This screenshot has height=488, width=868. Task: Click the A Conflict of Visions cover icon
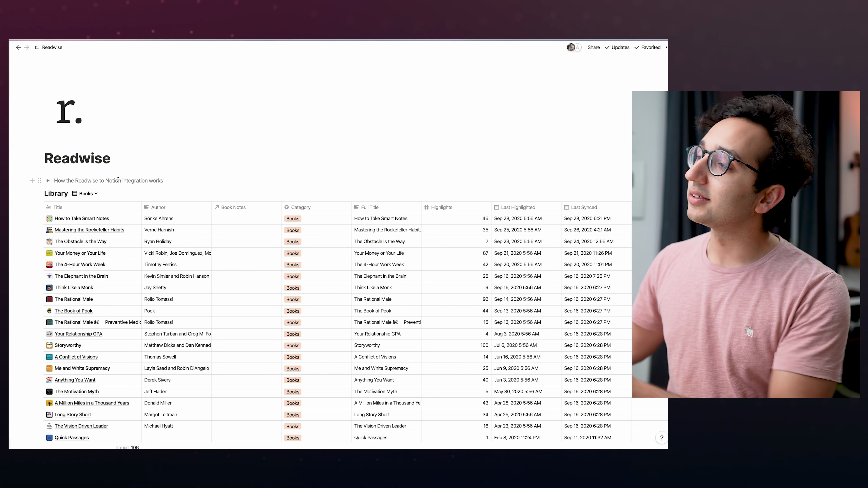click(49, 357)
